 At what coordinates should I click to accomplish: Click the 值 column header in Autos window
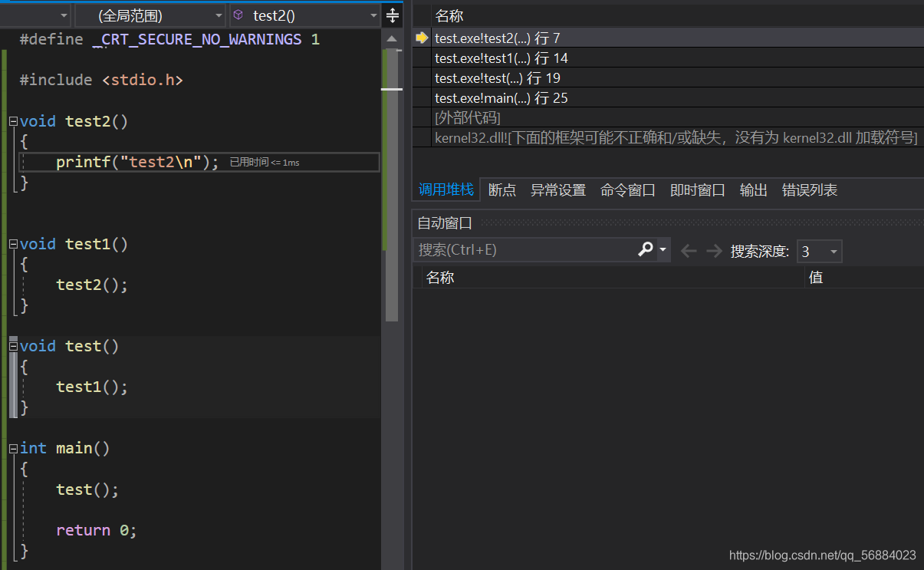click(816, 277)
